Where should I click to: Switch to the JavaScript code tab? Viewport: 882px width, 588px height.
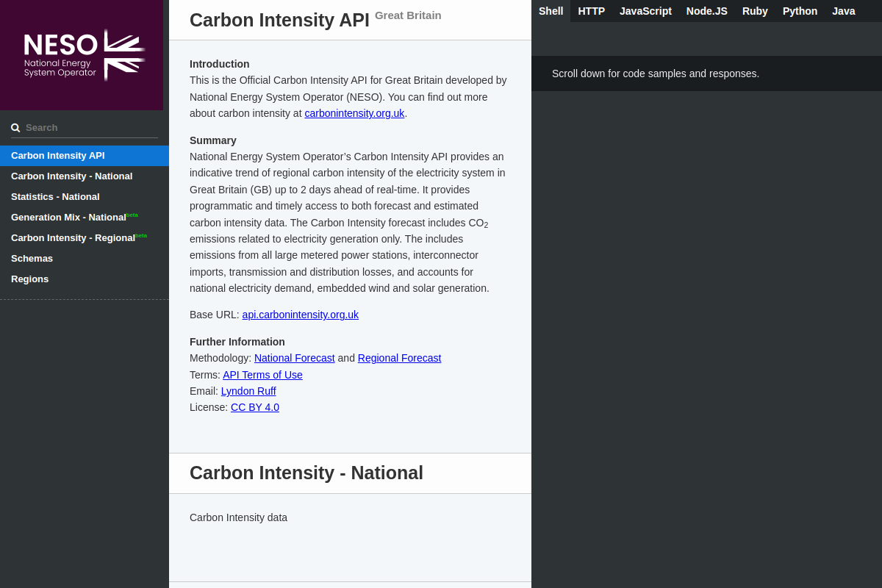[x=645, y=11]
